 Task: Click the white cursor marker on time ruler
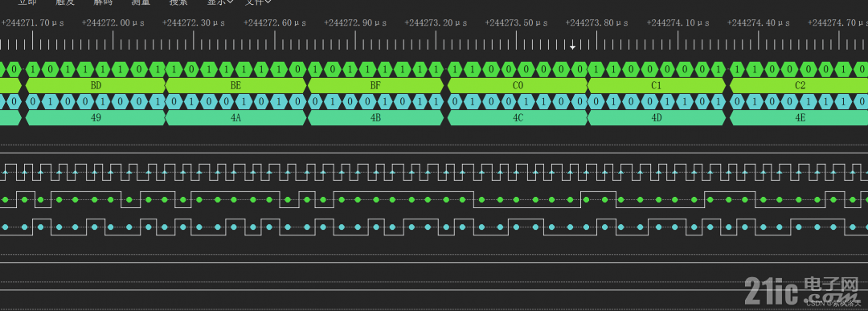coord(572,47)
